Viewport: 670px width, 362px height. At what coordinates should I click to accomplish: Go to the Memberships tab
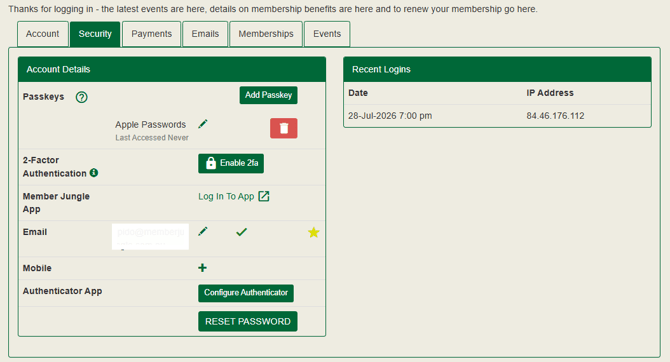click(266, 34)
